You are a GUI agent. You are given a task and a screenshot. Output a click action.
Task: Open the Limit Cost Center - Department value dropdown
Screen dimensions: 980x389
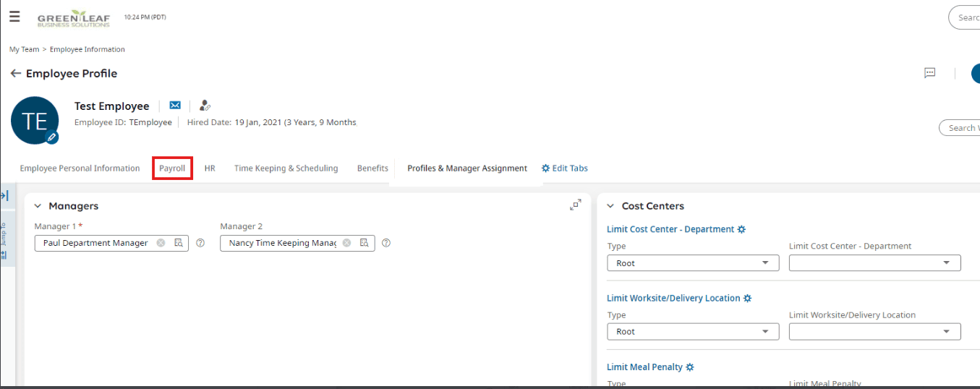click(x=875, y=263)
